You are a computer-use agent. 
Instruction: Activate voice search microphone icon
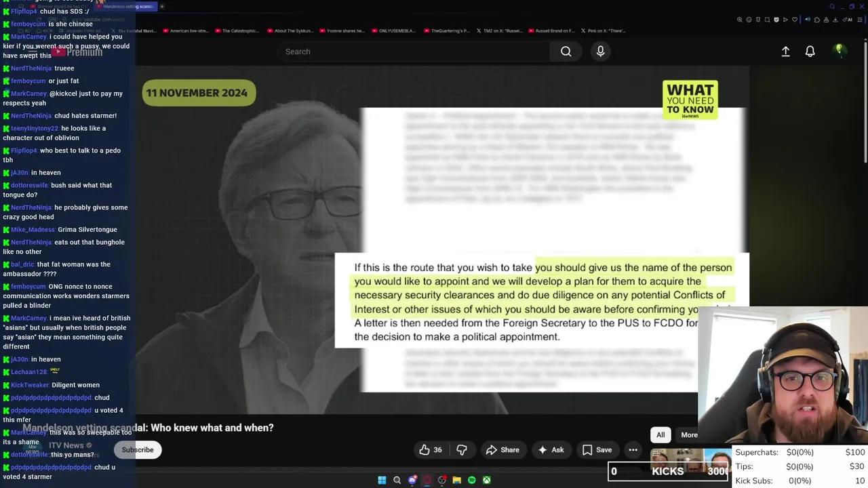(600, 52)
